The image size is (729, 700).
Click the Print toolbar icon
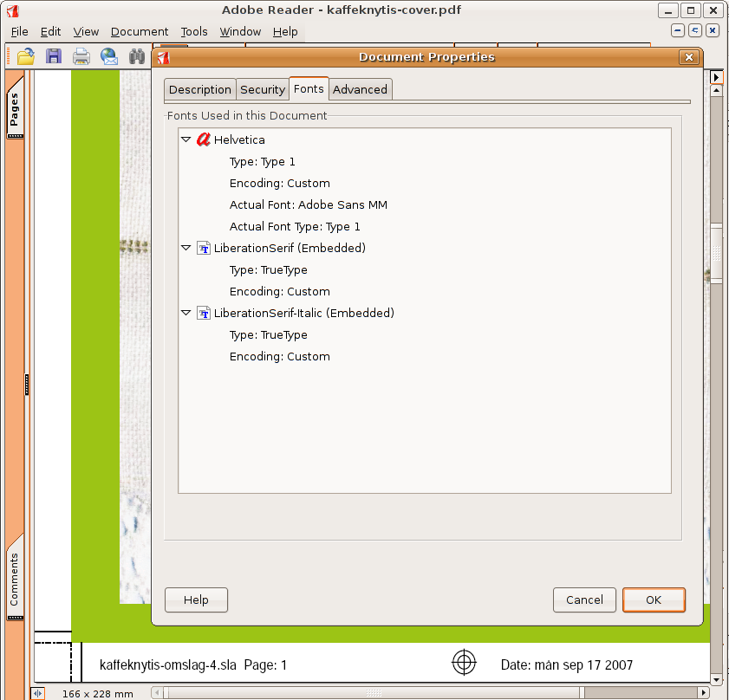(x=81, y=57)
